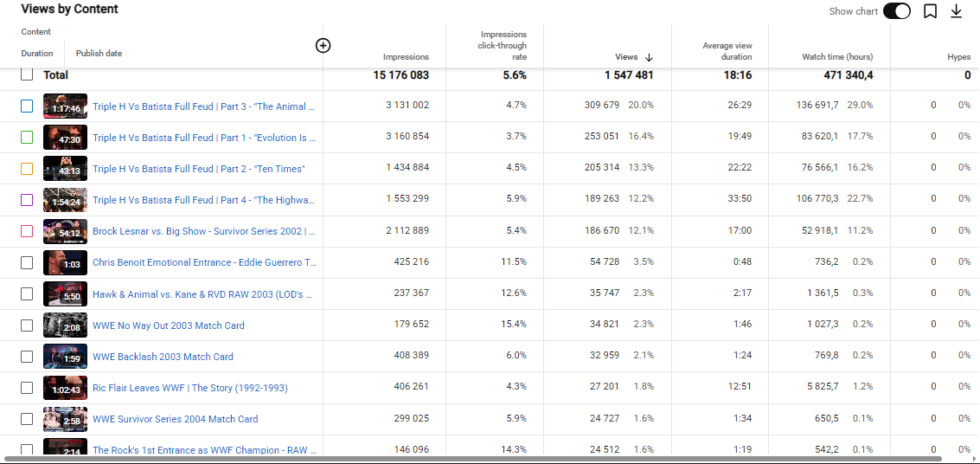Image resolution: width=980 pixels, height=464 pixels.
Task: Click total impressions value 15 176 083
Action: point(401,75)
